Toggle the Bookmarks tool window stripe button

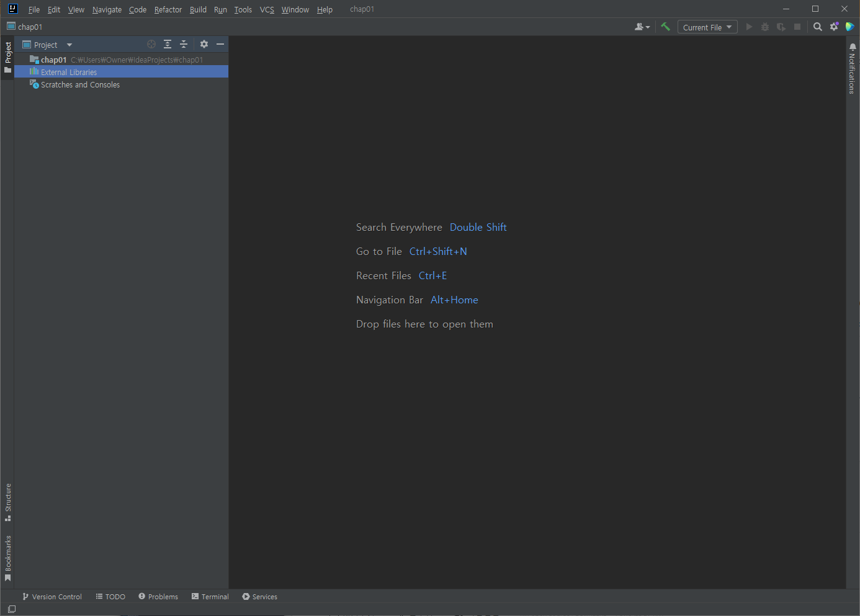pos(8,558)
